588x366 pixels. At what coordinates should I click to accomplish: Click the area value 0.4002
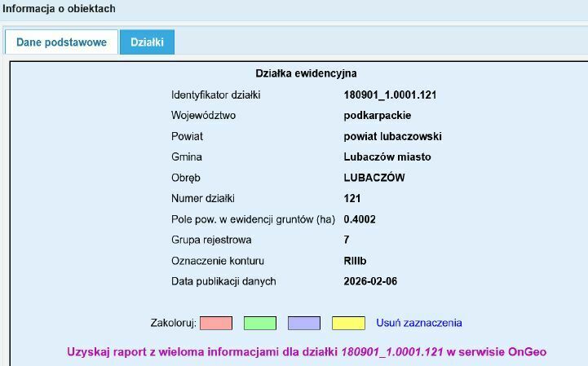pyautogui.click(x=360, y=219)
